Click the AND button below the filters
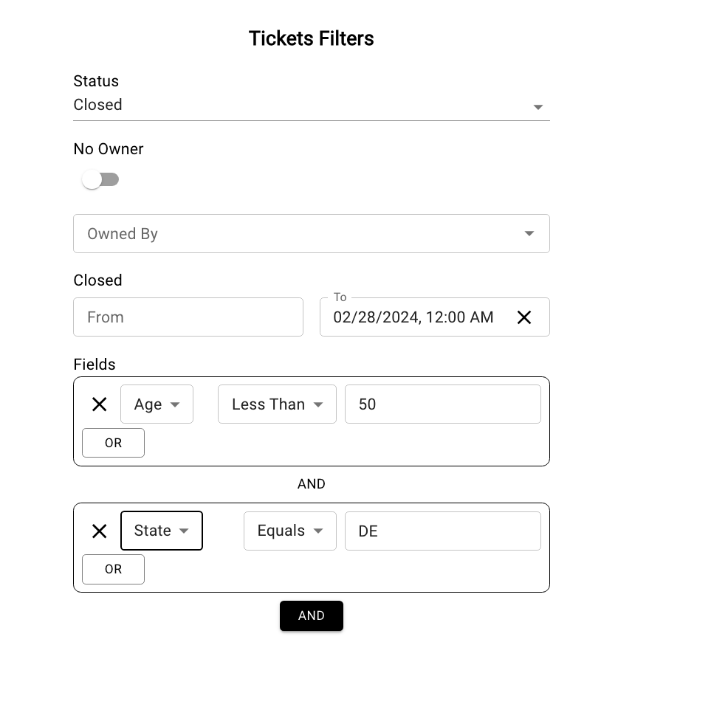 312,615
